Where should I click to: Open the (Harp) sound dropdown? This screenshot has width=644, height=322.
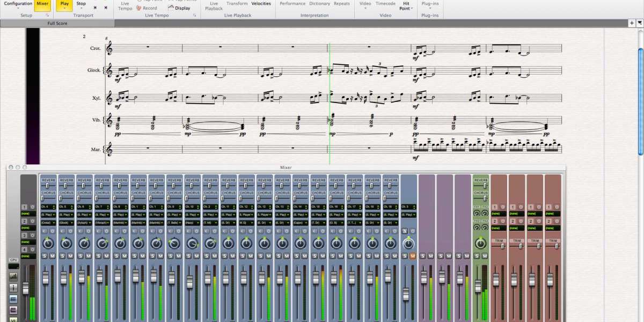coord(193,222)
